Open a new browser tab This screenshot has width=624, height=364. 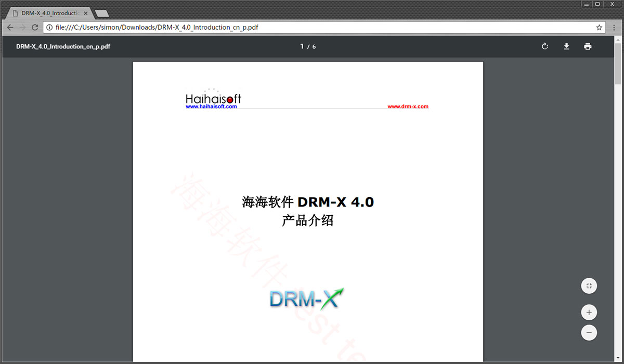tap(102, 13)
